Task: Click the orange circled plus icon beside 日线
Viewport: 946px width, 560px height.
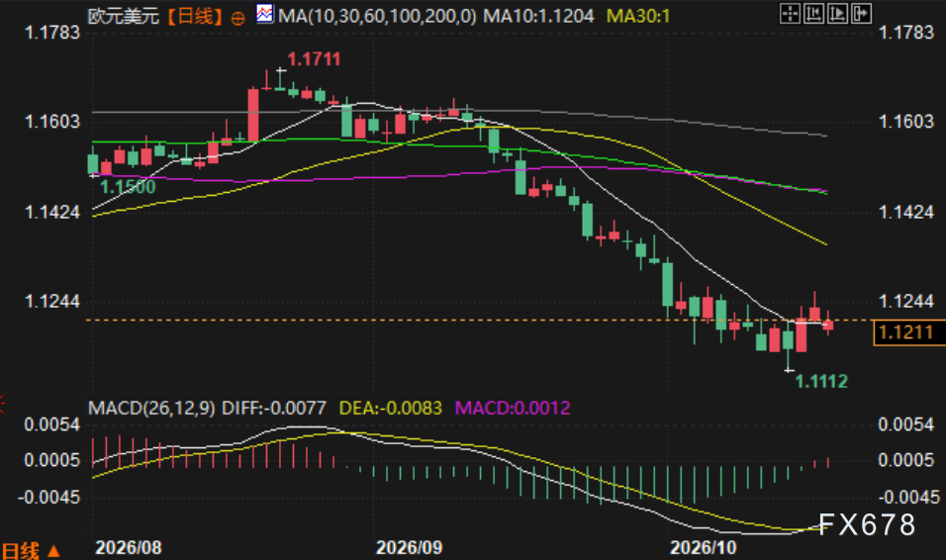Action: pos(238,19)
